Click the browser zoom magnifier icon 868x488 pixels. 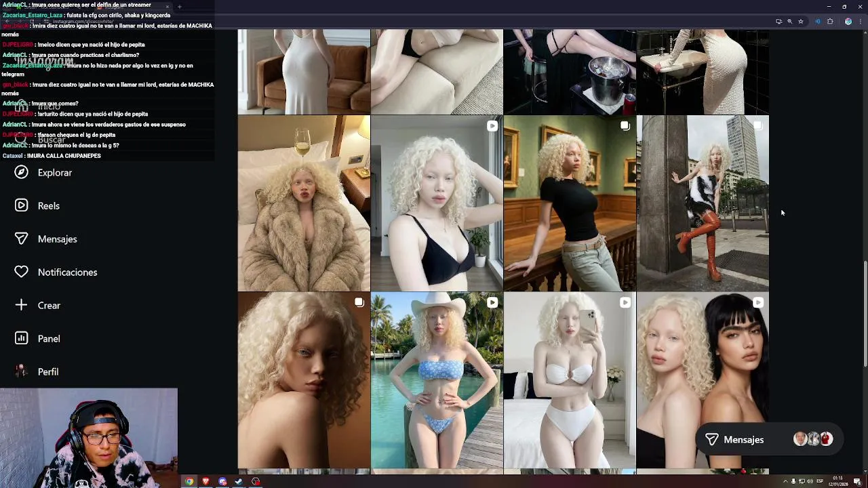coord(789,22)
